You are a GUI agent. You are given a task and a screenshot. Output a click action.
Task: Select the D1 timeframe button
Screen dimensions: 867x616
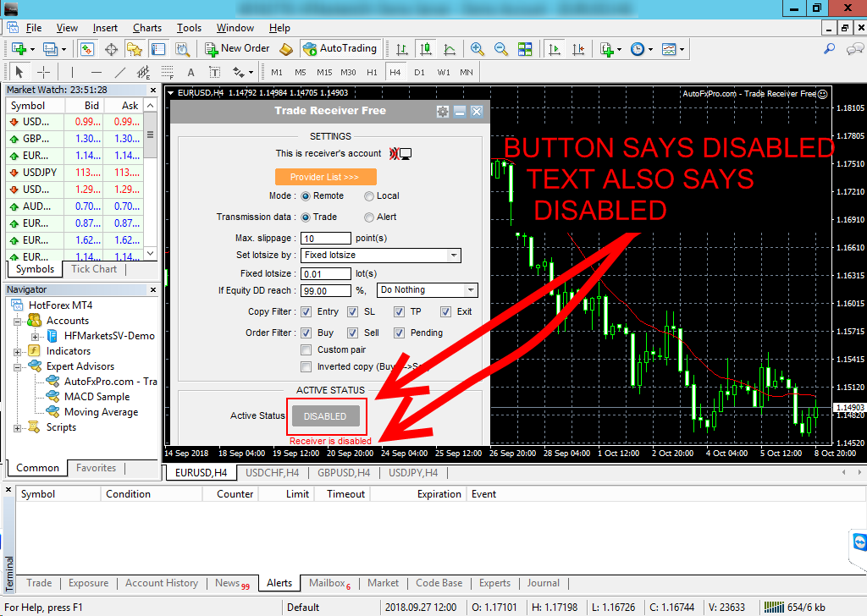(420, 73)
